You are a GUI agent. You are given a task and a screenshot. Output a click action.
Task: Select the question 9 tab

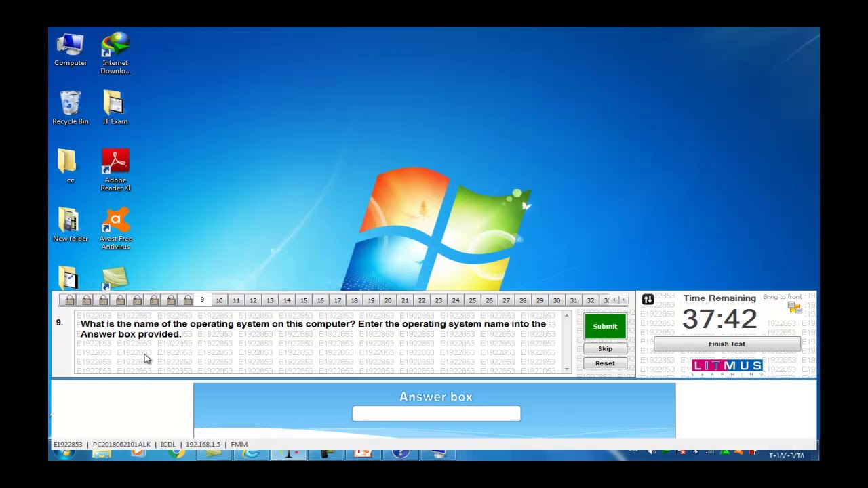tap(202, 300)
